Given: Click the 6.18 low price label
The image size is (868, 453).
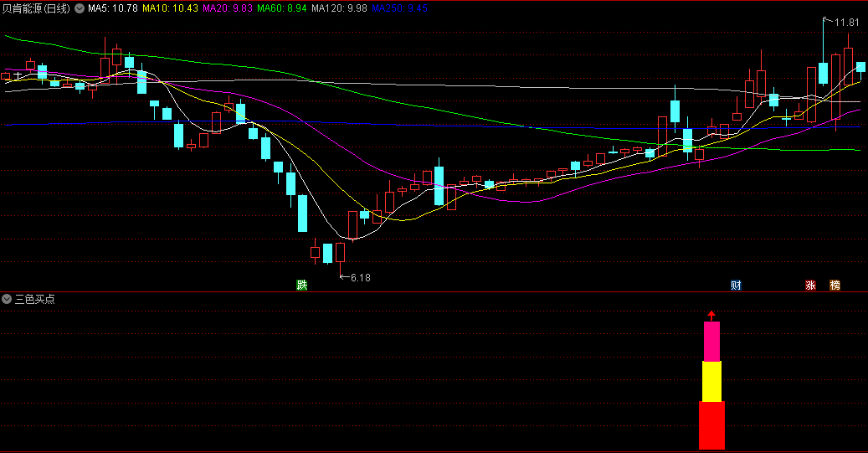Looking at the screenshot, I should tap(361, 277).
